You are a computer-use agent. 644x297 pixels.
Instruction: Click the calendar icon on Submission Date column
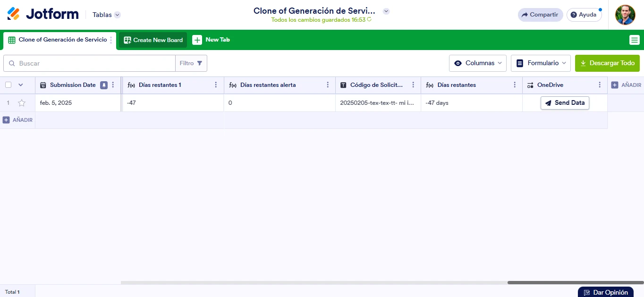coord(43,85)
